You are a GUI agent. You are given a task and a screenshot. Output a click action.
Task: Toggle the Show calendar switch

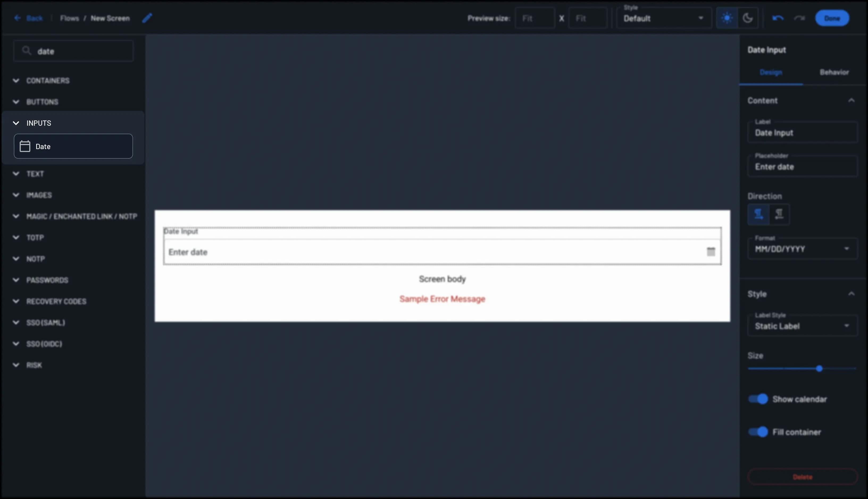758,399
